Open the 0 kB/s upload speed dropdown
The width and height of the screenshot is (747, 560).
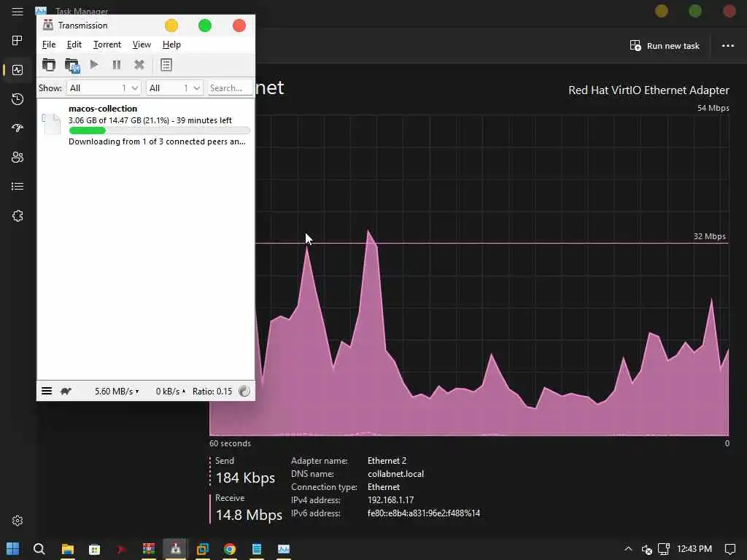coord(170,392)
